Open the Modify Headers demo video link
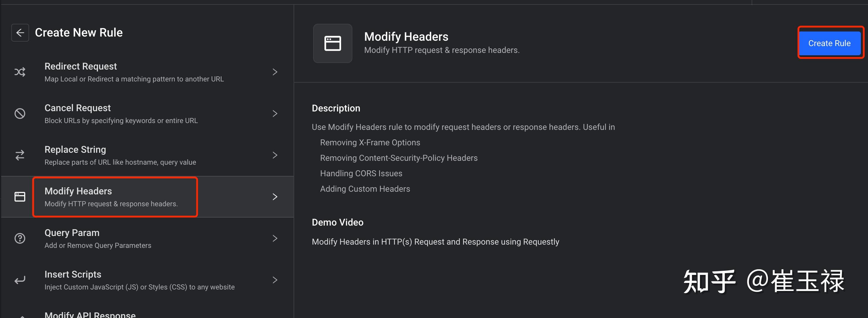The height and width of the screenshot is (318, 868). pyautogui.click(x=435, y=242)
